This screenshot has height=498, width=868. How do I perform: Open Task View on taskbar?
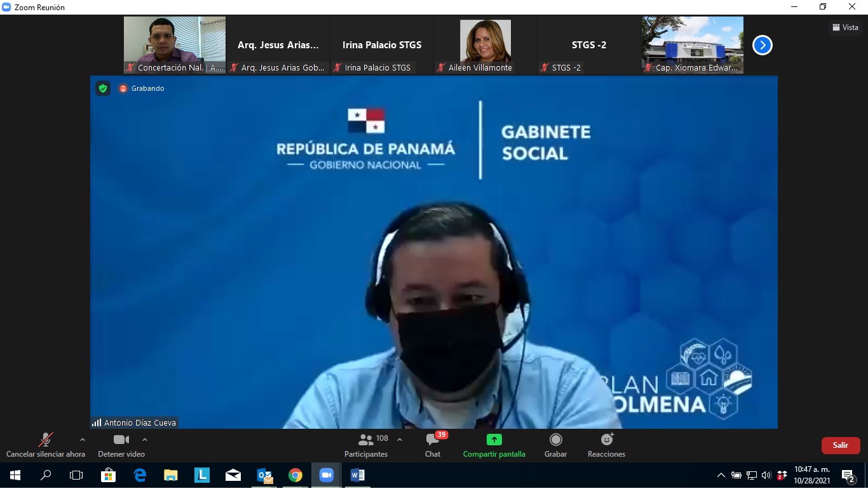pos(76,475)
